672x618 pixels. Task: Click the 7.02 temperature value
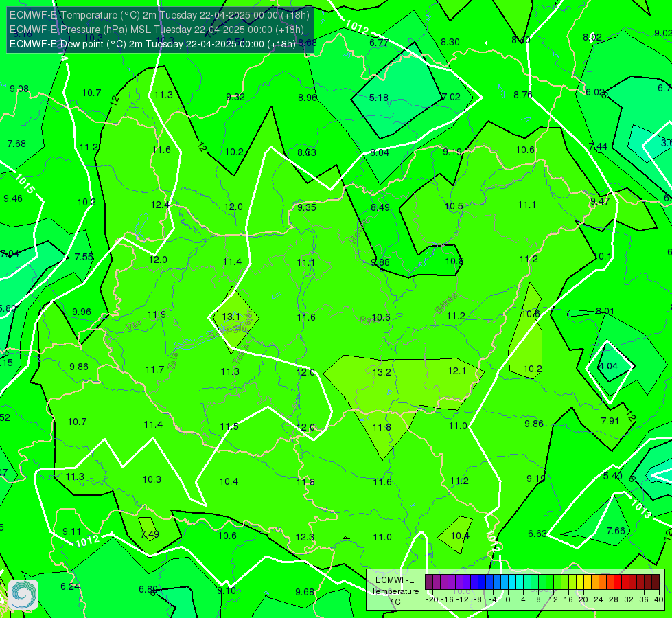tap(451, 98)
